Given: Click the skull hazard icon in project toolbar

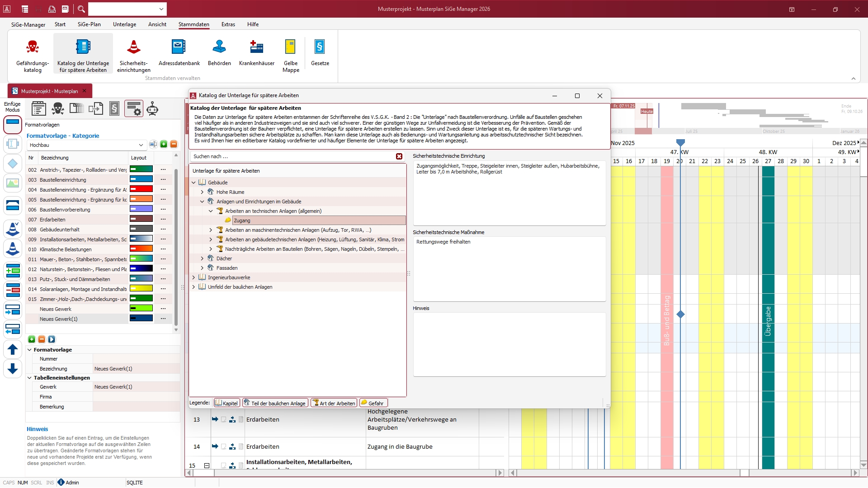Looking at the screenshot, I should pos(58,109).
